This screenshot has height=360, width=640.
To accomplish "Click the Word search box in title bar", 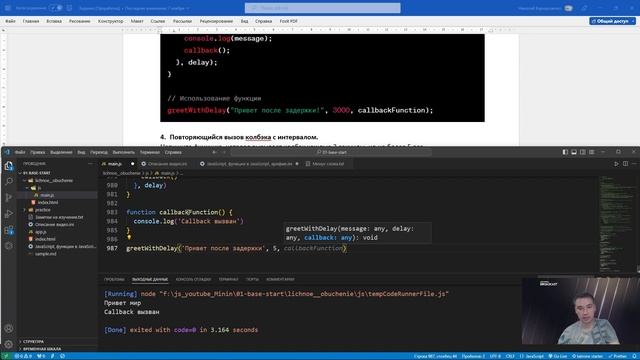I will (322, 8).
